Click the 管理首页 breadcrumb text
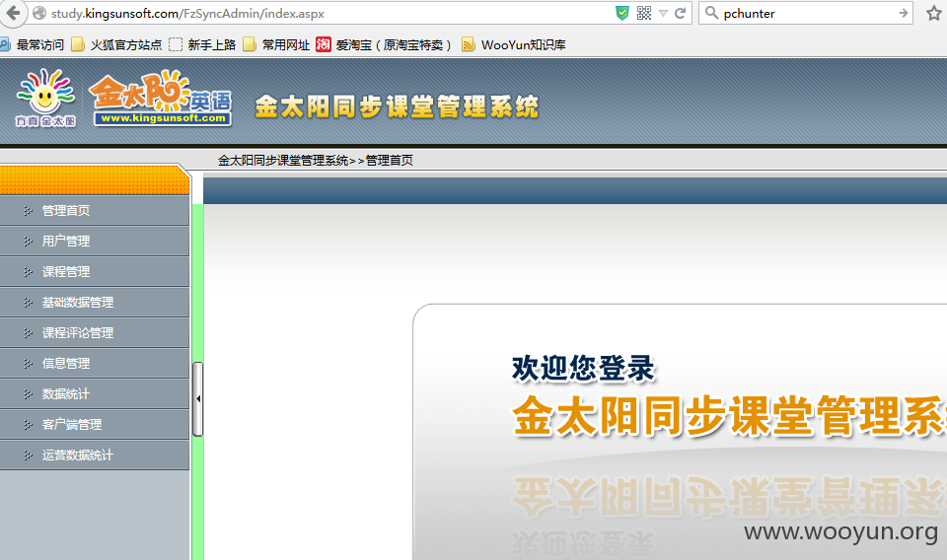Viewport: 947px width, 560px height. pos(390,161)
